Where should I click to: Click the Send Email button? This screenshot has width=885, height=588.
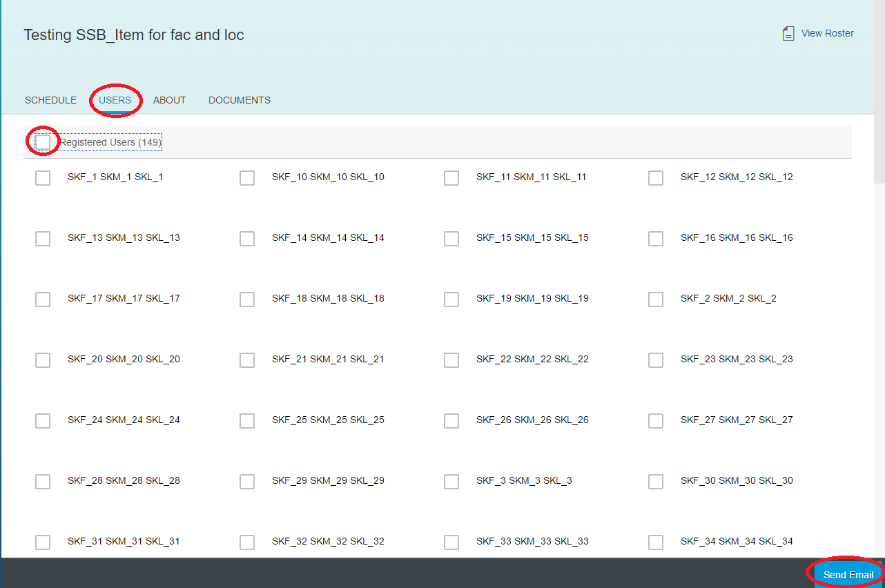pyautogui.click(x=848, y=575)
